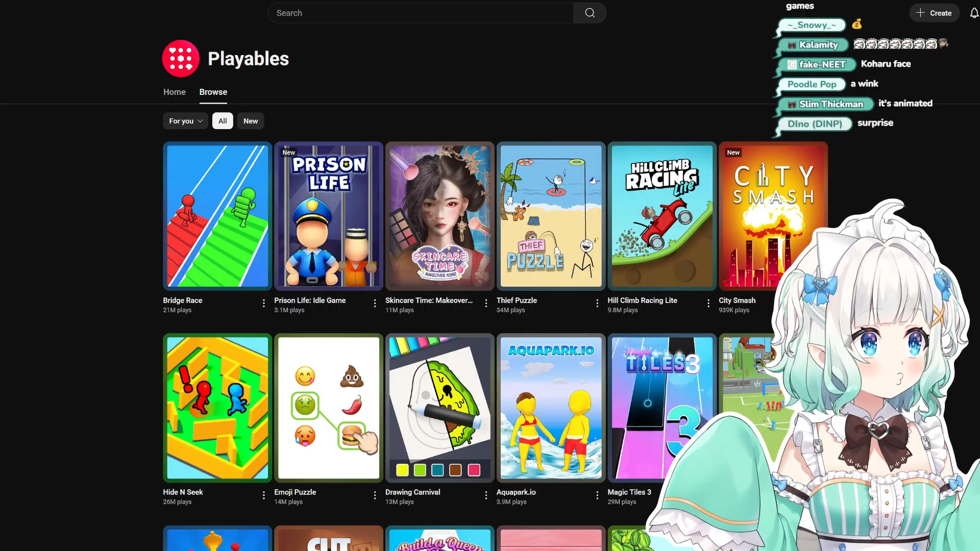The height and width of the screenshot is (551, 980).
Task: Click the DIno (DINP) chat username
Action: (815, 124)
